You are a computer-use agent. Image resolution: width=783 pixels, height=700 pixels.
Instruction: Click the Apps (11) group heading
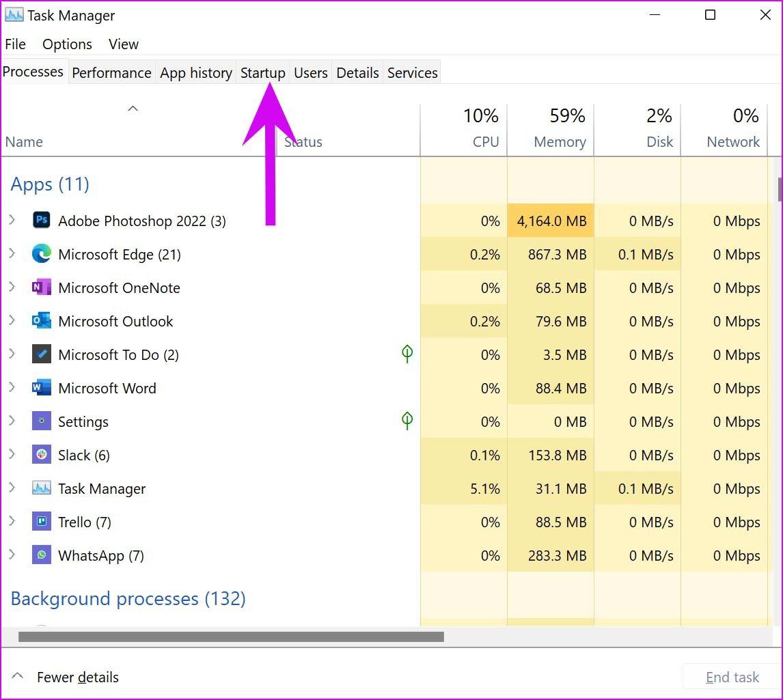click(50, 184)
